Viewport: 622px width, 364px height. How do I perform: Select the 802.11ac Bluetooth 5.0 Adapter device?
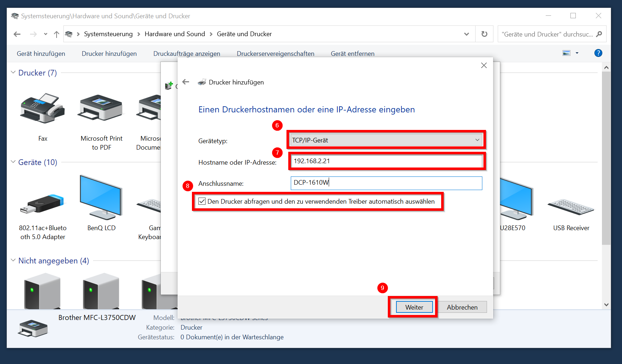(43, 204)
